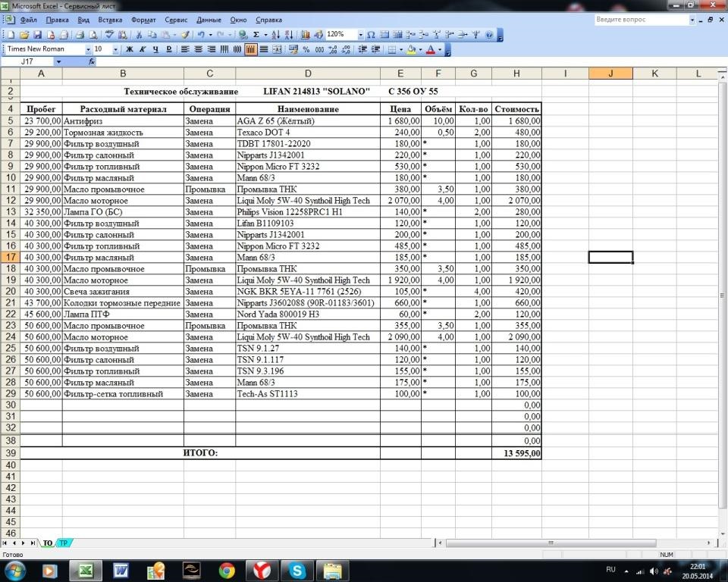Click the Введите вопрос help field
Viewport: 728px width, 582px height.
(641, 20)
